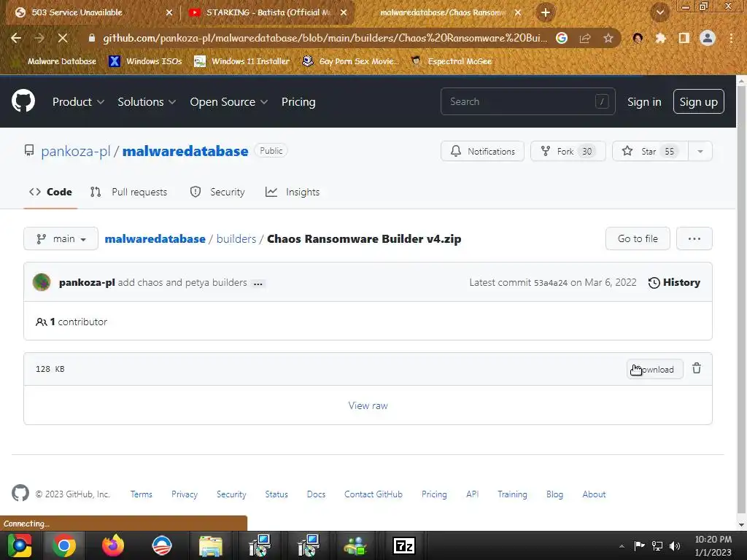Click the Google icon in address bar
Image resolution: width=747 pixels, height=560 pixels.
[x=562, y=38]
